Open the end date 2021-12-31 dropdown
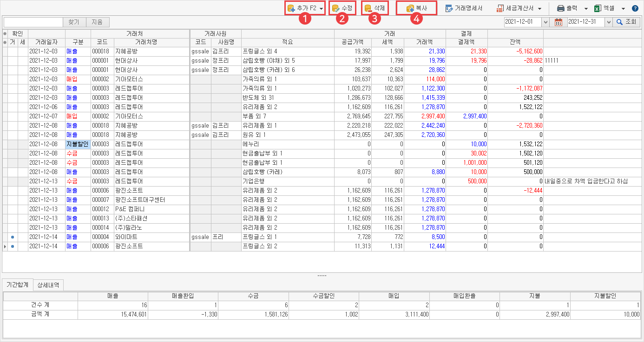 pos(608,22)
